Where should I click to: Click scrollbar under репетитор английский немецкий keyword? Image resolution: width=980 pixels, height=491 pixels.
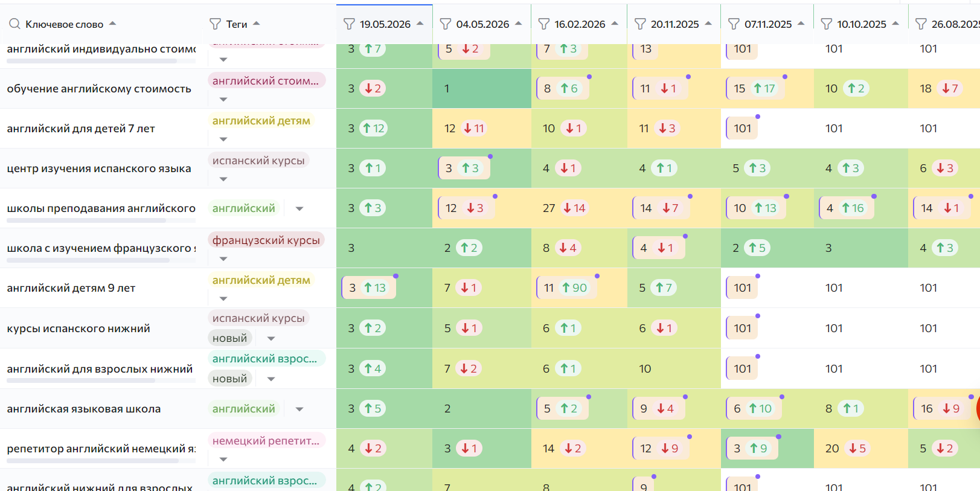tap(92, 461)
